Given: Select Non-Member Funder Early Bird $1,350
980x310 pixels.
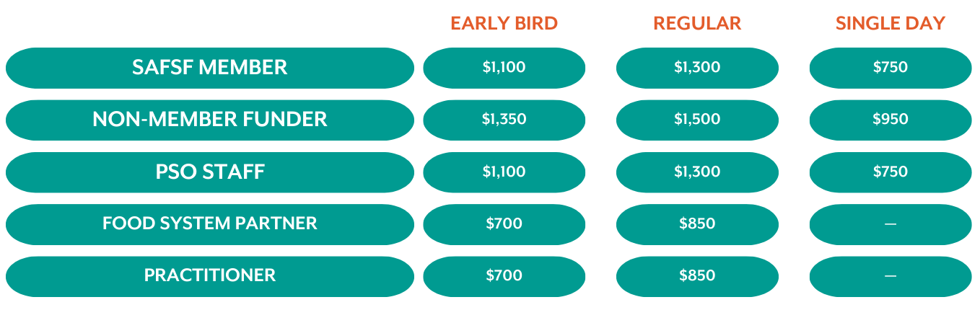Looking at the screenshot, I should 504,120.
